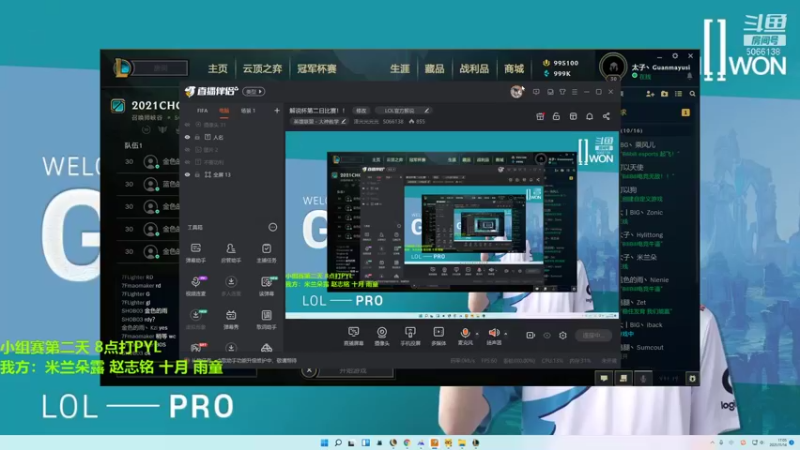Toggle visibility of the 摄像头 source row

[x=187, y=124]
